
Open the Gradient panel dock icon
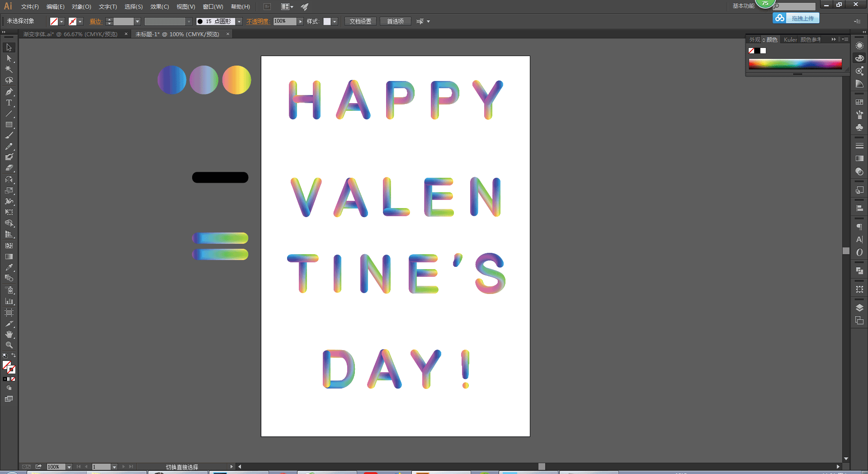[859, 159]
